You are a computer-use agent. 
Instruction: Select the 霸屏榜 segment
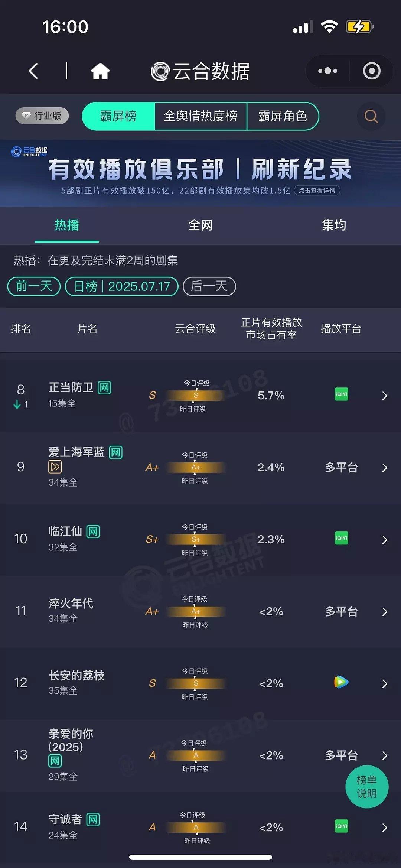pos(118,116)
